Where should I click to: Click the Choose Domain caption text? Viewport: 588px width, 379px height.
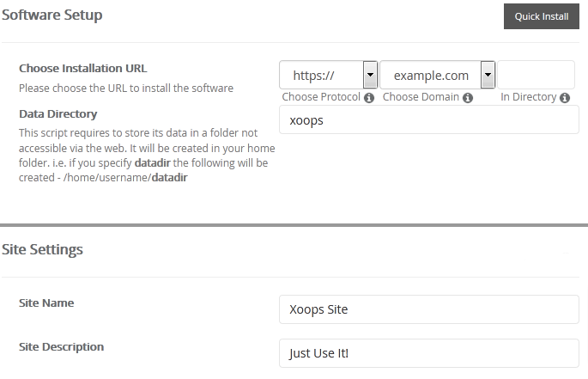[421, 98]
